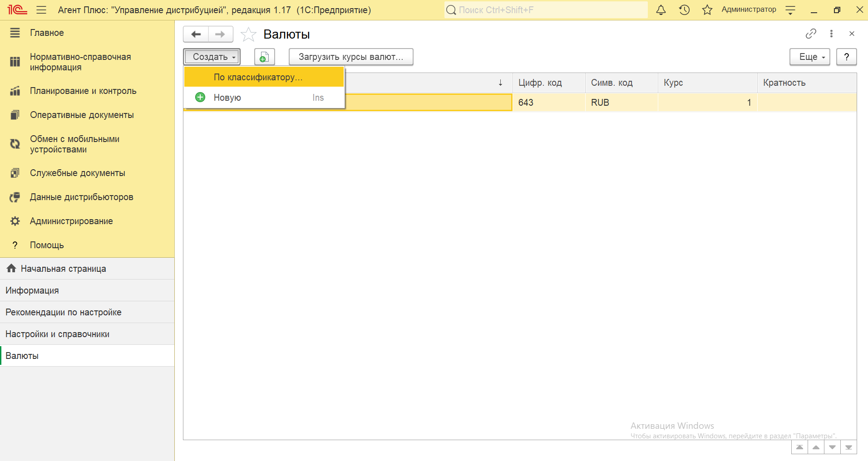868x461 pixels.
Task: Open the history clock icon
Action: pyautogui.click(x=684, y=10)
